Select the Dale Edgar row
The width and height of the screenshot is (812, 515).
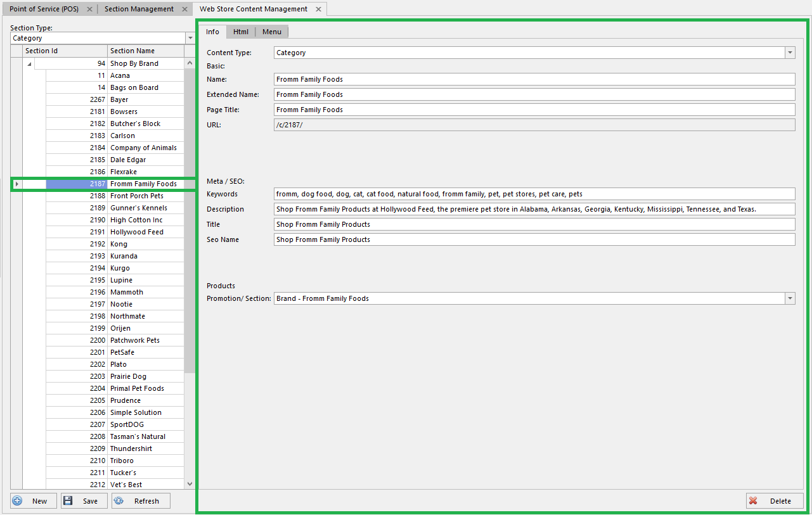[x=115, y=160]
